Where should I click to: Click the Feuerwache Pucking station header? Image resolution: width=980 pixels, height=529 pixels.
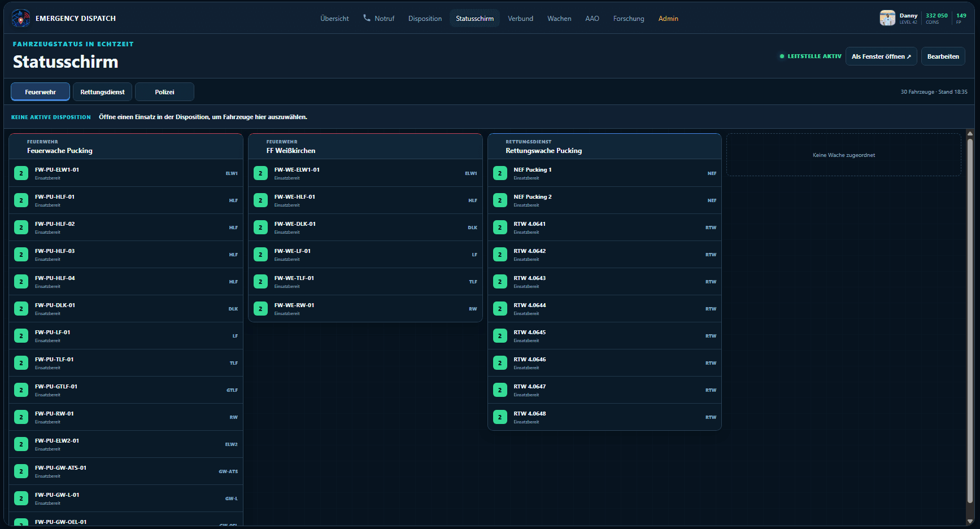click(x=126, y=147)
